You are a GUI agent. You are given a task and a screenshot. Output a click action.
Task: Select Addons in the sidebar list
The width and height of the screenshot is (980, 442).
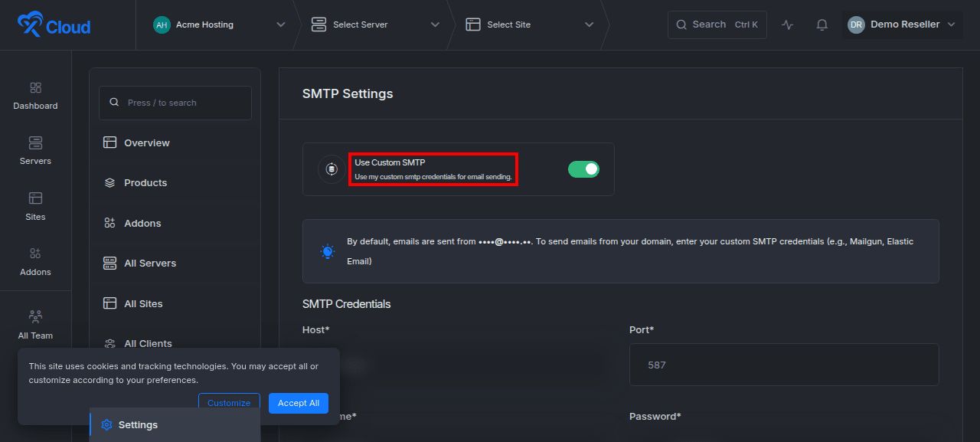(175, 224)
